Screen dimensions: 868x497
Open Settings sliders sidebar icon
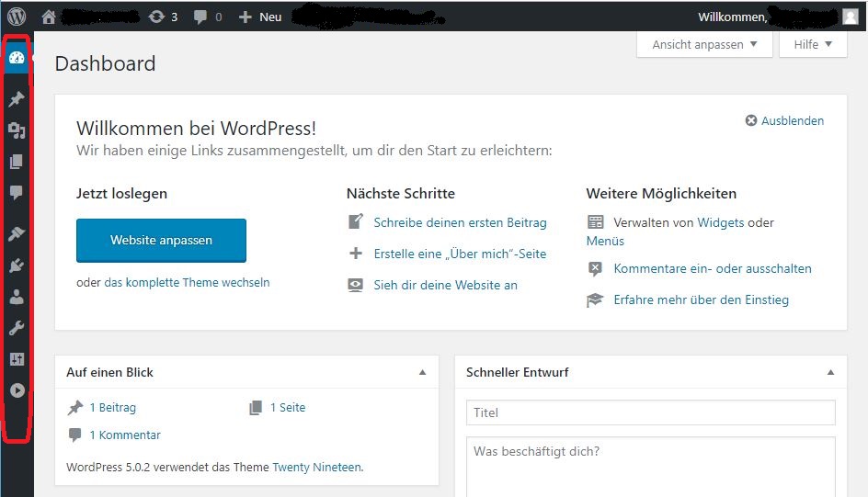(x=17, y=359)
